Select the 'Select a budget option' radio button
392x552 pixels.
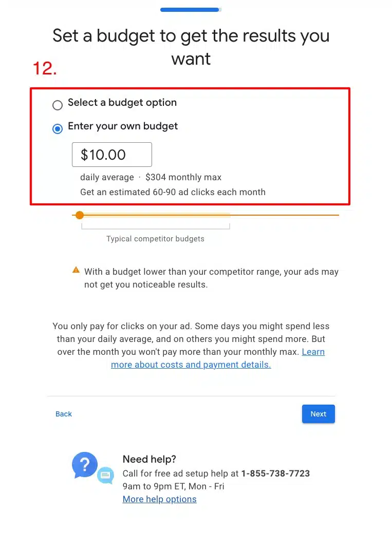tap(58, 105)
